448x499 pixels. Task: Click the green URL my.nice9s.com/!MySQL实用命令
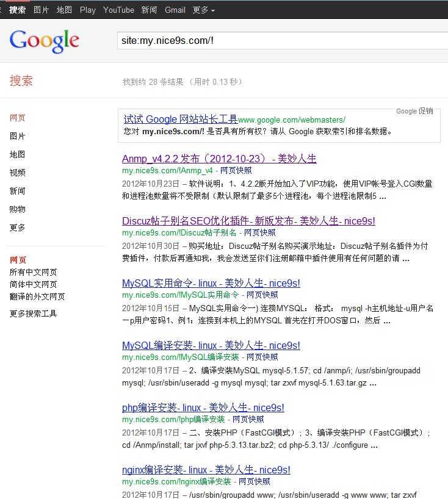coord(181,295)
